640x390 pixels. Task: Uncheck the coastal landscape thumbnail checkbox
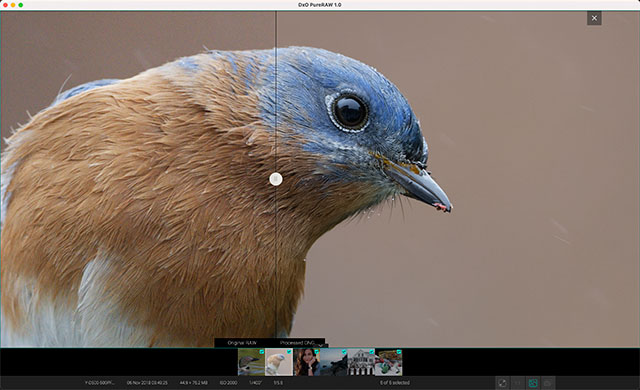344,351
